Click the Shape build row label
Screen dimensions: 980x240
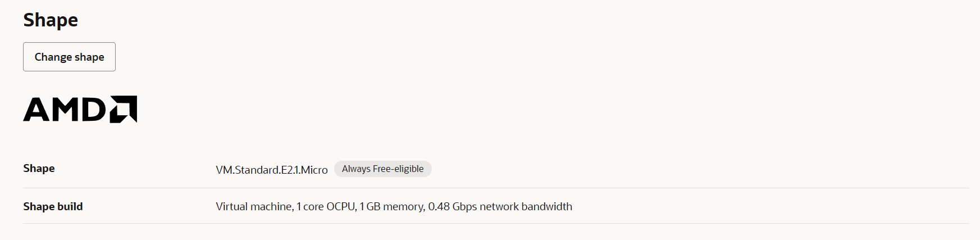pyautogui.click(x=53, y=206)
